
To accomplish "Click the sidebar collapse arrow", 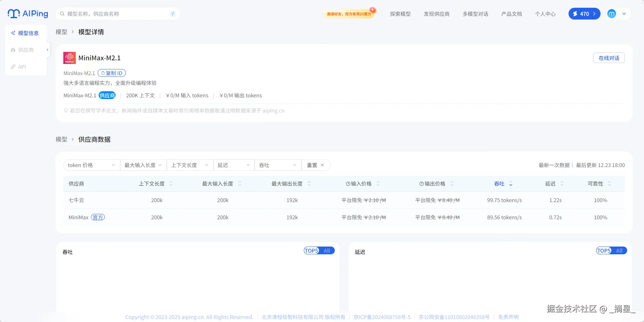I will (47, 50).
